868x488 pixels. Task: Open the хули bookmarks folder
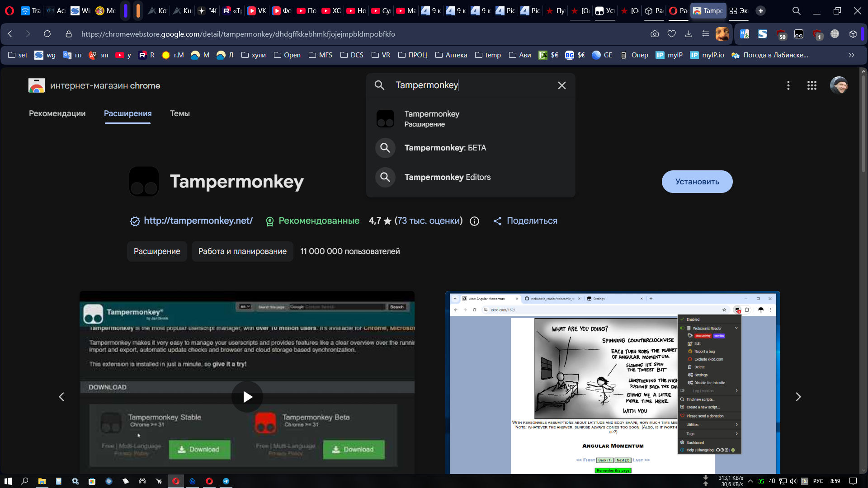click(253, 55)
